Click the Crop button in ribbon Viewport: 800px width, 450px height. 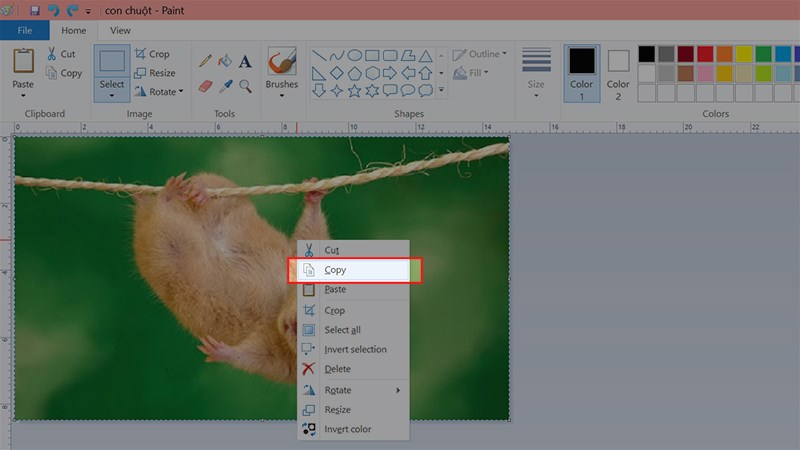[x=152, y=54]
